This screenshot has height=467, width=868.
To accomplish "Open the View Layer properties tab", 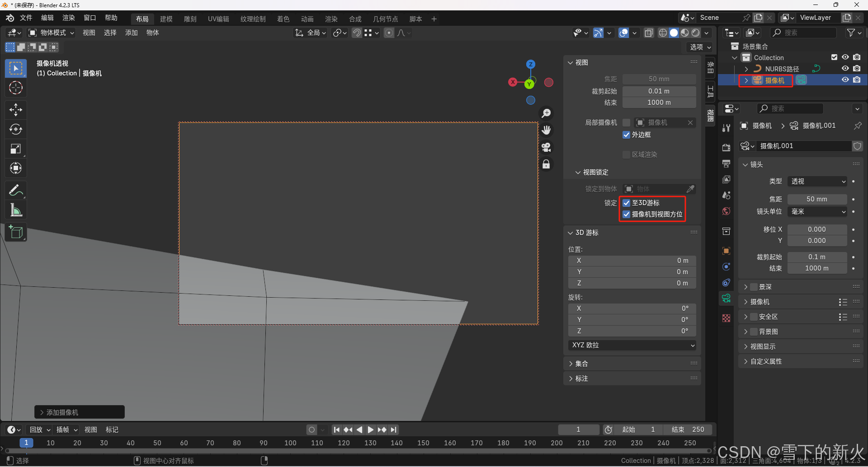I will [x=726, y=179].
